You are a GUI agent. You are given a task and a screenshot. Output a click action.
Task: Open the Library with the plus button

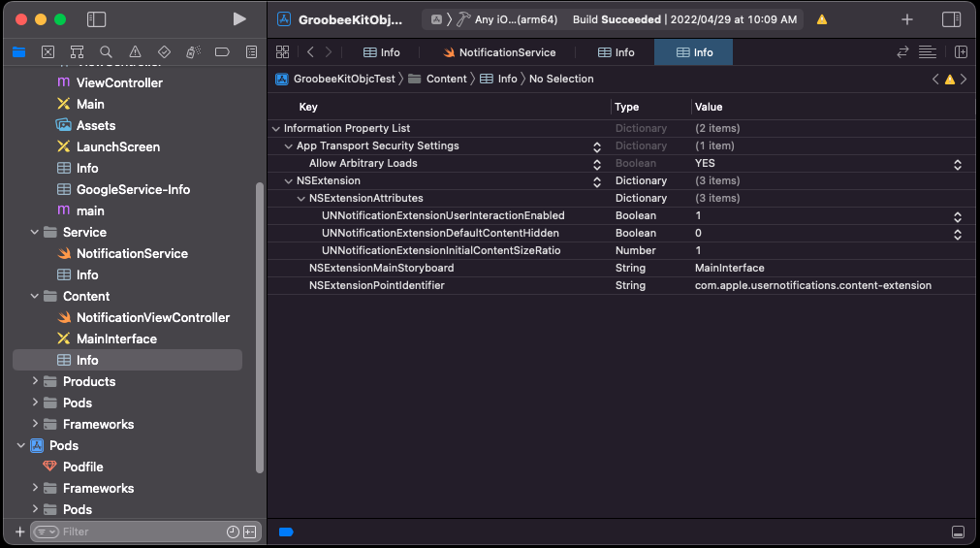pos(907,19)
